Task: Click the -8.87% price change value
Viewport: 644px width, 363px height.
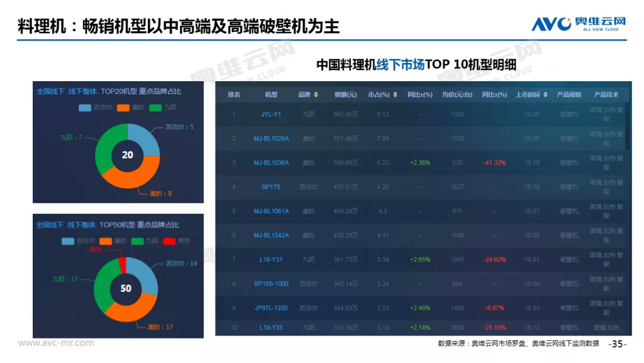Action: coord(494,308)
